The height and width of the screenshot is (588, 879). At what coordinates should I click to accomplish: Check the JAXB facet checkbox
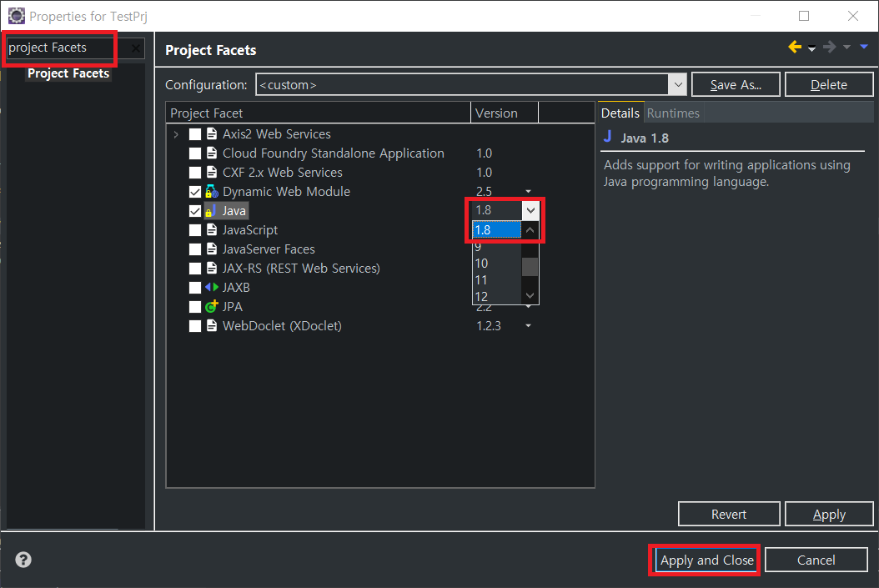click(x=194, y=288)
